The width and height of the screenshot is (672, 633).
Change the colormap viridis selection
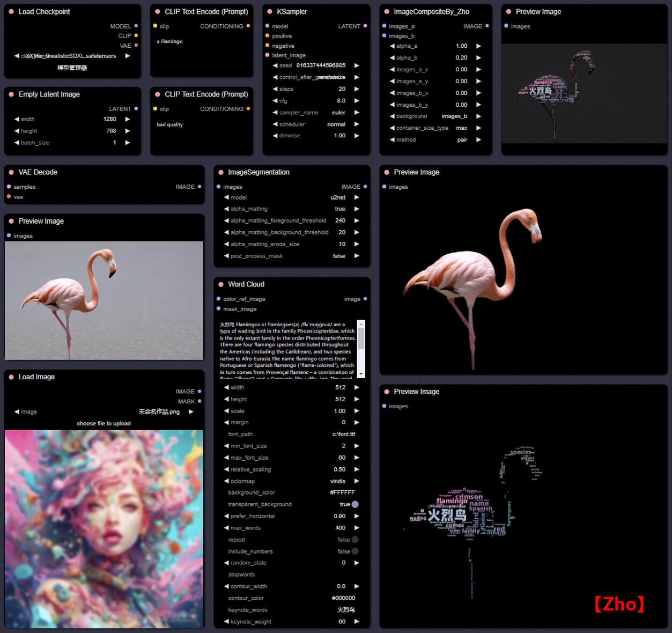coord(292,481)
